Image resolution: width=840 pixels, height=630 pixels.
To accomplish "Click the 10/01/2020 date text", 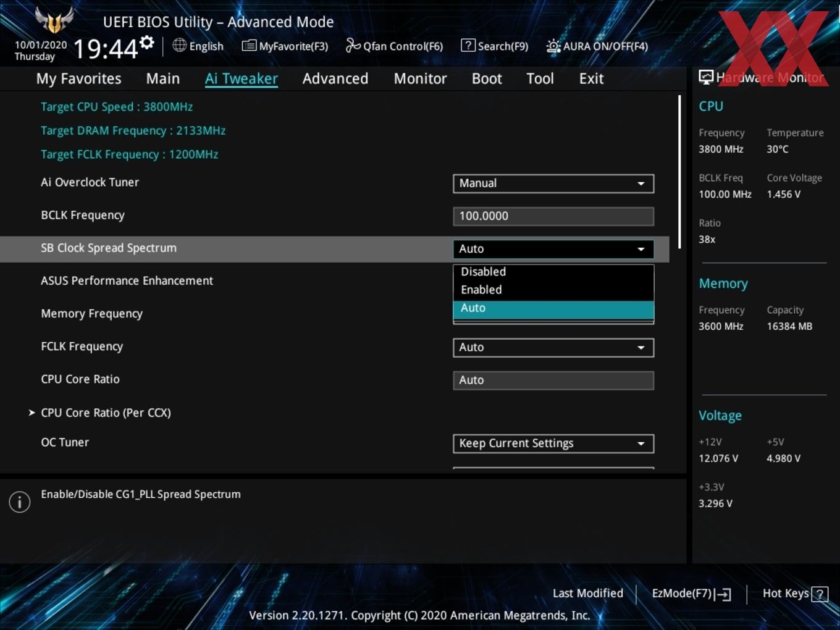I will pos(41,45).
